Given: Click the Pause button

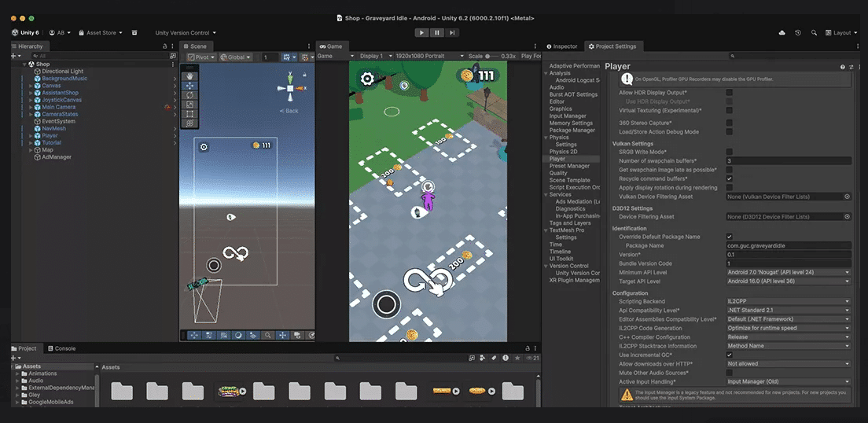Looking at the screenshot, I should coord(437,33).
